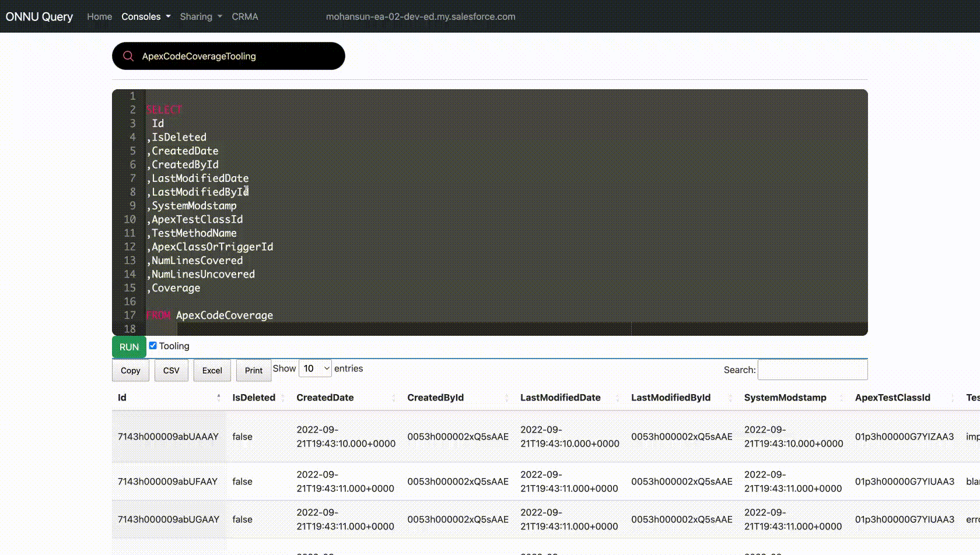Sort by ApexTestClassId column header
This screenshot has height=555, width=980.
[905, 398]
